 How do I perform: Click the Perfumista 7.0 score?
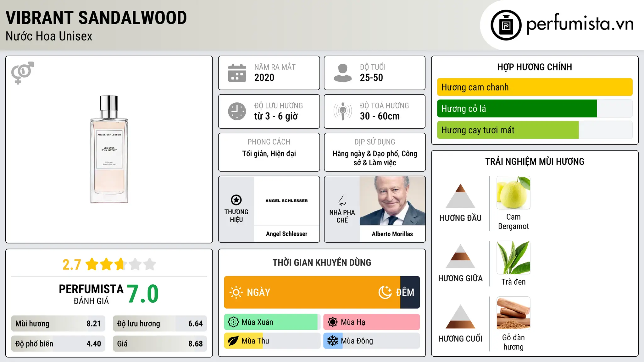tap(143, 294)
